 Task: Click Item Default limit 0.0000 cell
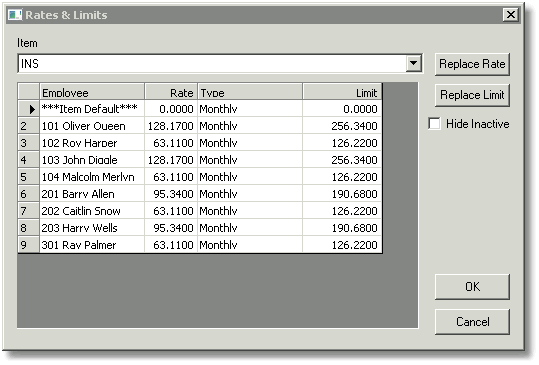coord(342,109)
